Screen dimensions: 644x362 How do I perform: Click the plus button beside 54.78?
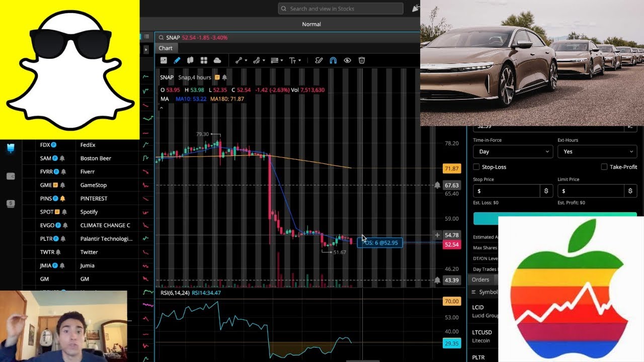pos(437,235)
